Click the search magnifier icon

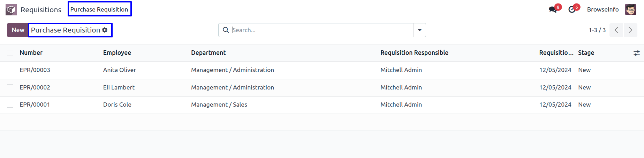pyautogui.click(x=226, y=30)
